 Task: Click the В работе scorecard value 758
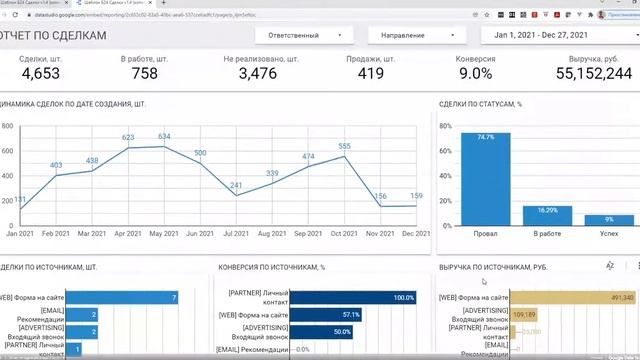click(x=144, y=74)
